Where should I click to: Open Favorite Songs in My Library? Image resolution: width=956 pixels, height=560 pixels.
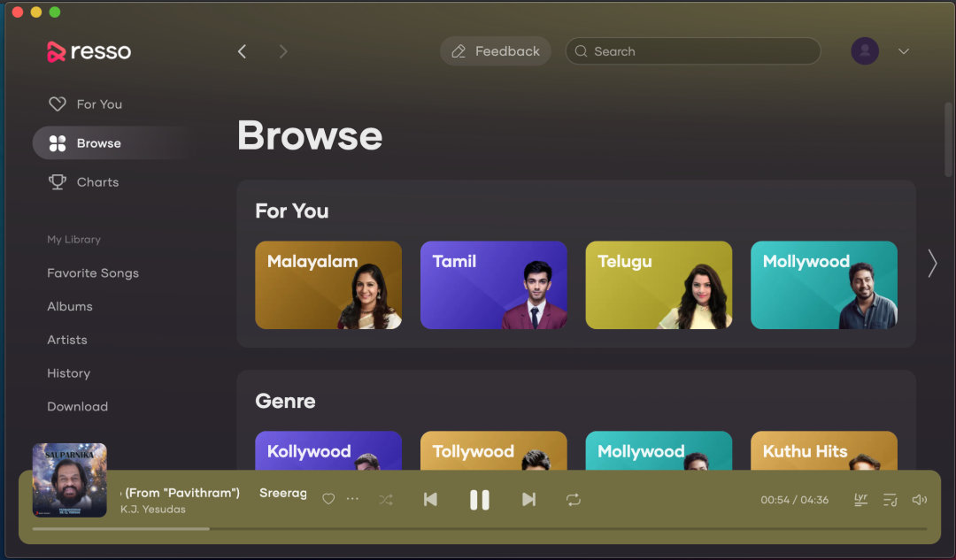coord(93,273)
